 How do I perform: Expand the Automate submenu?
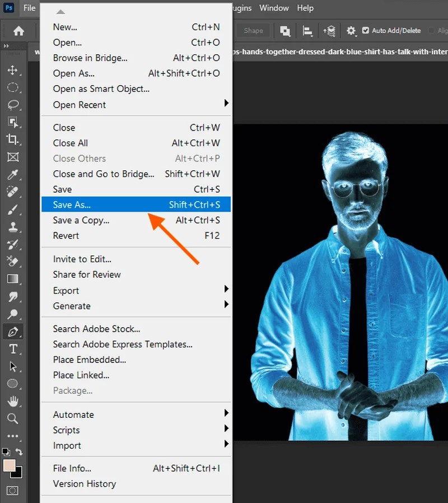[x=226, y=412]
